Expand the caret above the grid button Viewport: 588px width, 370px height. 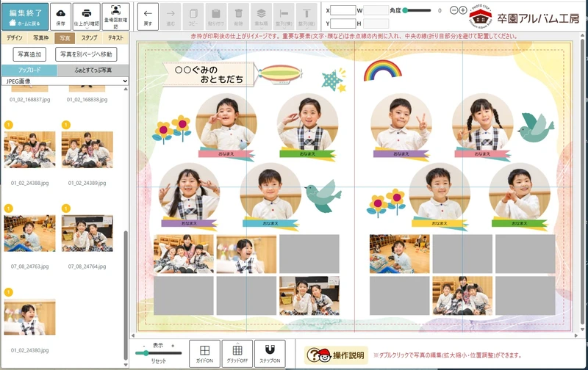click(237, 342)
